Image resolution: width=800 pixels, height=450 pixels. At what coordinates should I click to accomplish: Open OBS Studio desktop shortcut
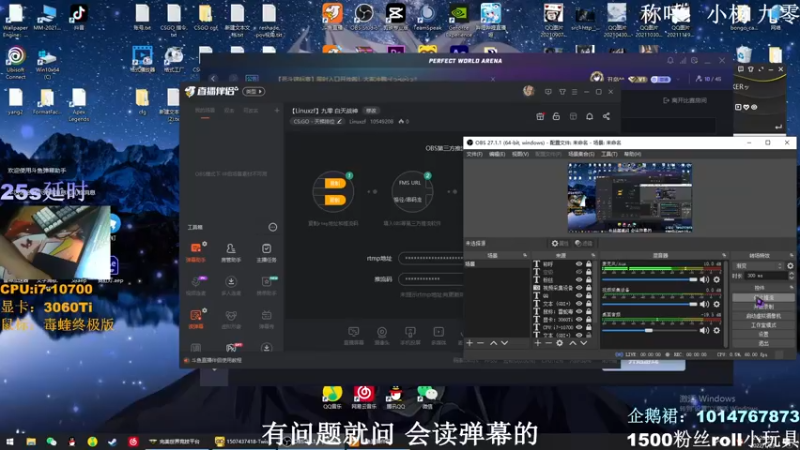(x=364, y=17)
